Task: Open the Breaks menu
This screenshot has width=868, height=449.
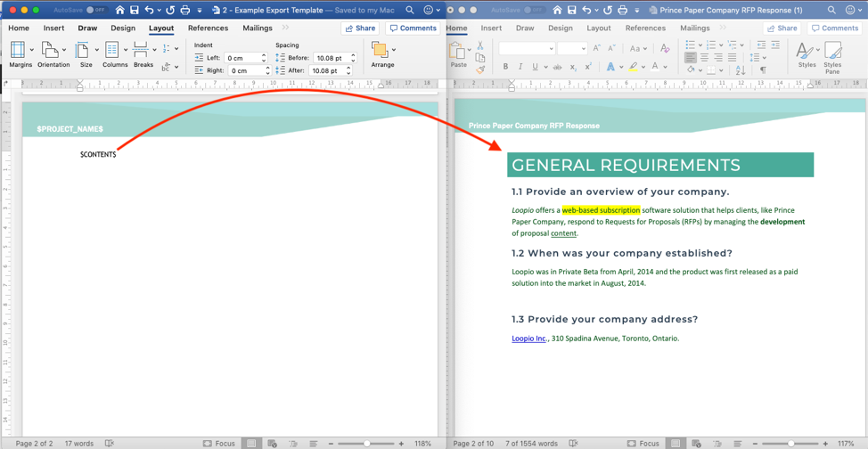Action: click(x=143, y=55)
